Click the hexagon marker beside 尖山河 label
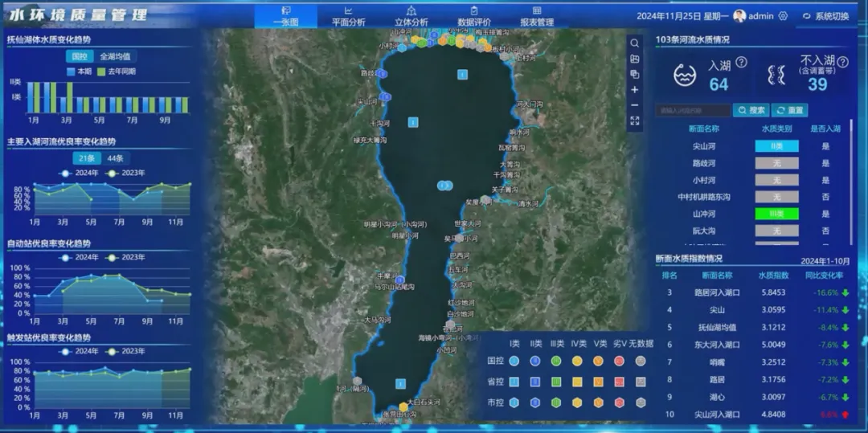 point(386,97)
